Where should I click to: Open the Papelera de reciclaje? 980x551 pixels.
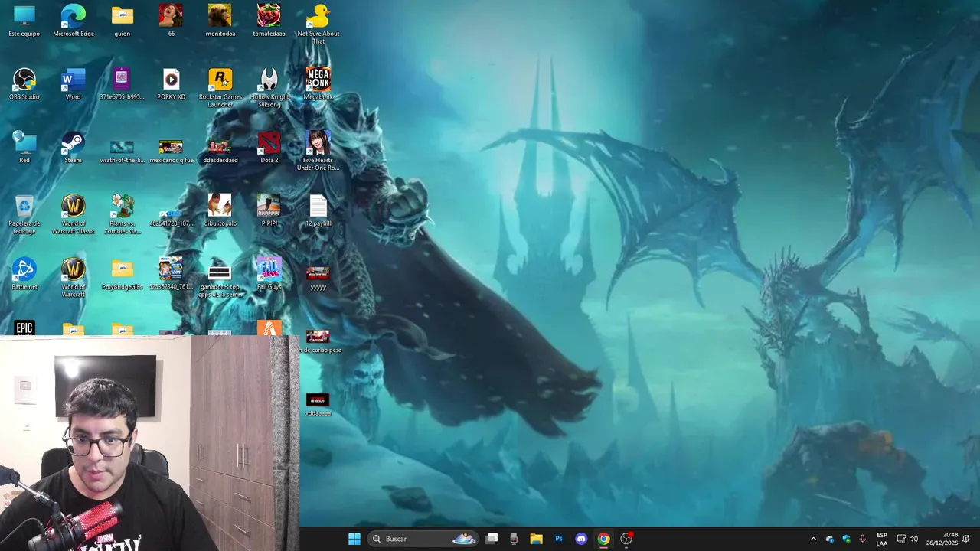coord(24,214)
